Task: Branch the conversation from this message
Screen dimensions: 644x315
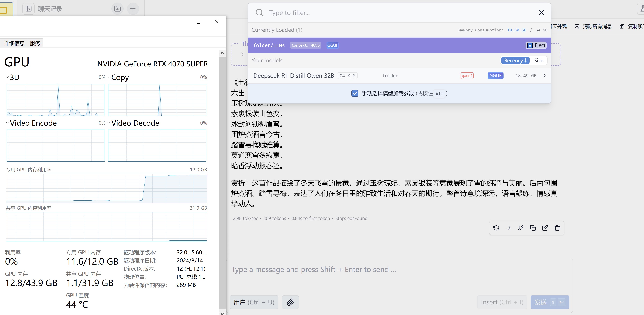Action: [520, 228]
